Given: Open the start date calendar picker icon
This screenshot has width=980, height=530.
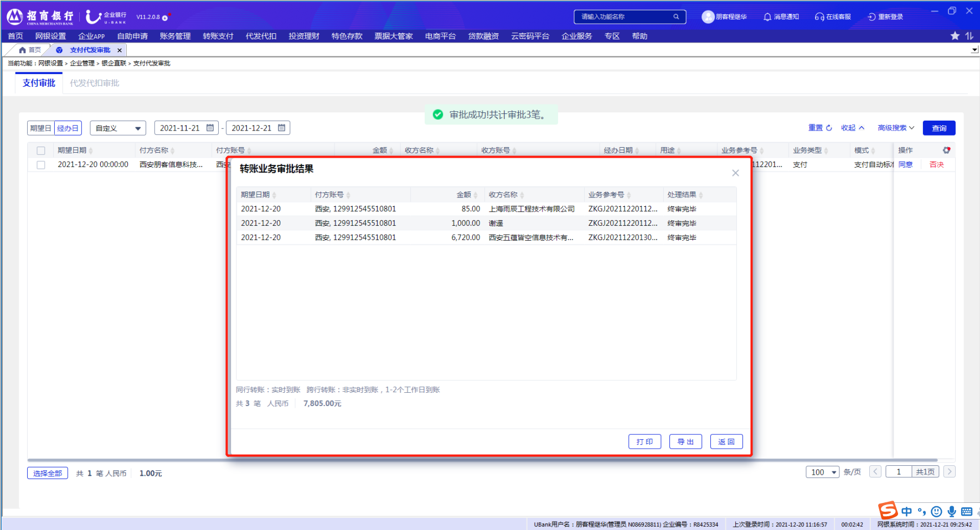Looking at the screenshot, I should [210, 128].
